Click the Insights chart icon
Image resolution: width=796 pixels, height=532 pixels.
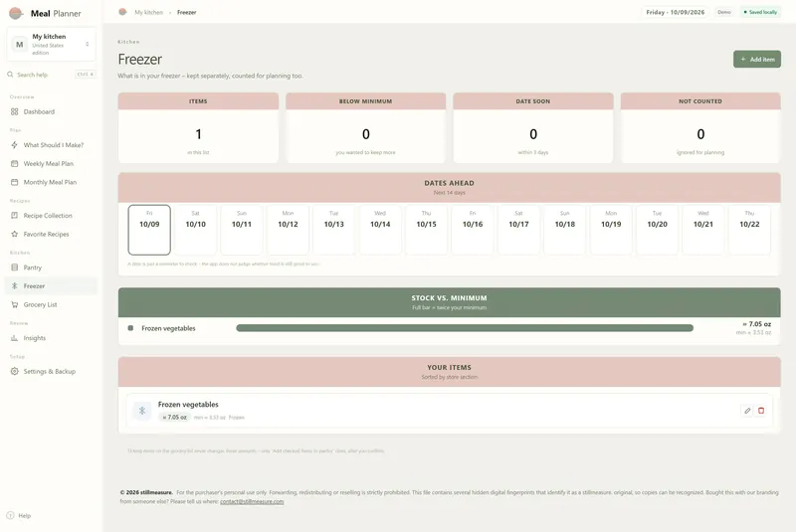[14, 338]
